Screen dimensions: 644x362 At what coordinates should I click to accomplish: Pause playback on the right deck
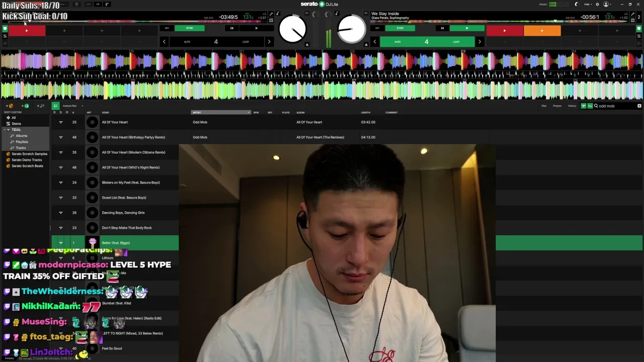(x=467, y=28)
